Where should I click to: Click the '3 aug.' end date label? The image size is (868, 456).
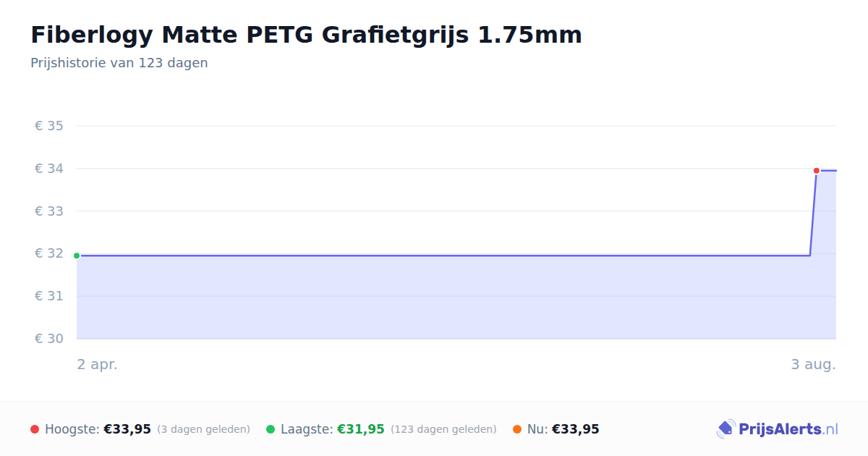(813, 365)
